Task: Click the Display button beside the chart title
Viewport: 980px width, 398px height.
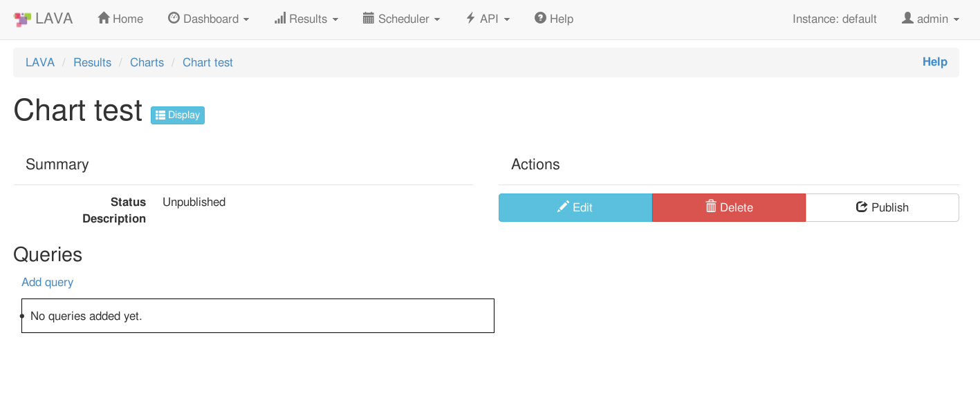Action: tap(178, 115)
